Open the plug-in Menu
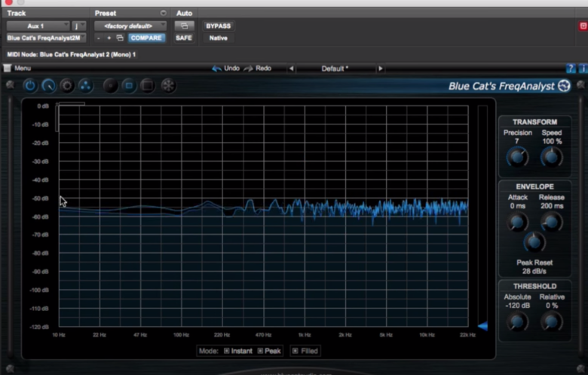Viewport: 588px width, 375px height. coord(17,68)
